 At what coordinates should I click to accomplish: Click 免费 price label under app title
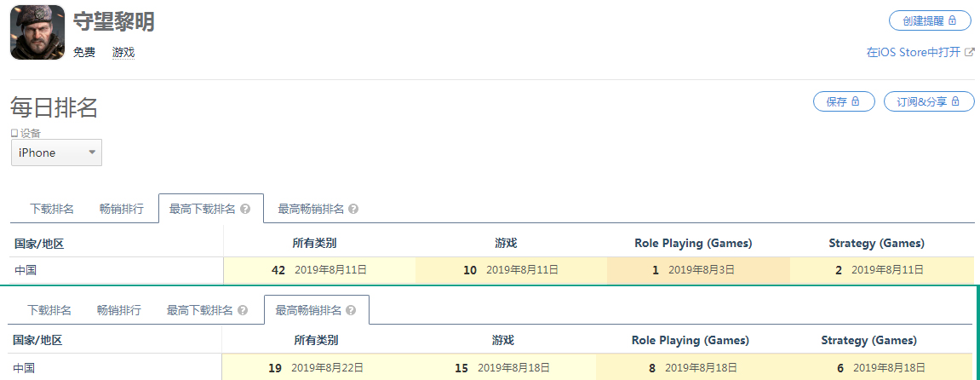pyautogui.click(x=84, y=53)
